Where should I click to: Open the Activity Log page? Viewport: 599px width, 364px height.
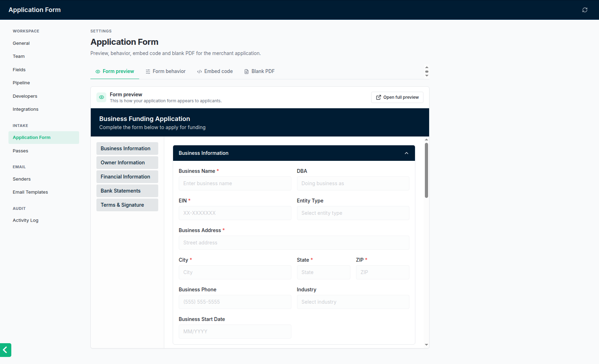tap(44, 220)
